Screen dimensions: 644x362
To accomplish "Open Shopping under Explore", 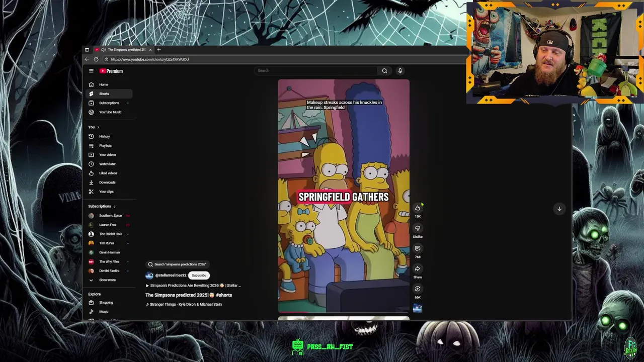I will point(108,303).
